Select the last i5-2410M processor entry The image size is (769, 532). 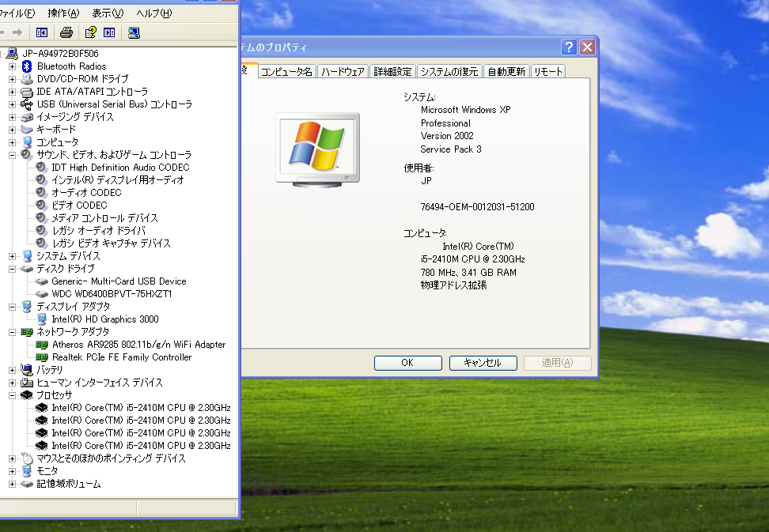(142, 446)
